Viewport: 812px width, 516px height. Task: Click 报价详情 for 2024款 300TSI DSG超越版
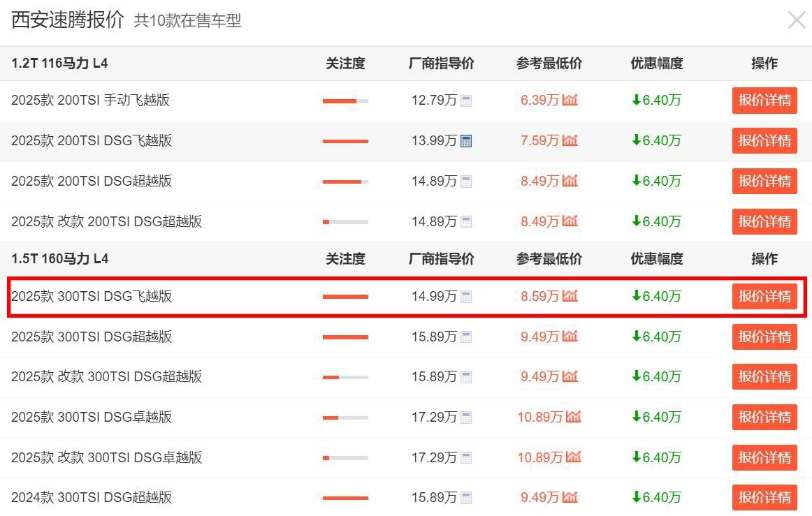[764, 498]
